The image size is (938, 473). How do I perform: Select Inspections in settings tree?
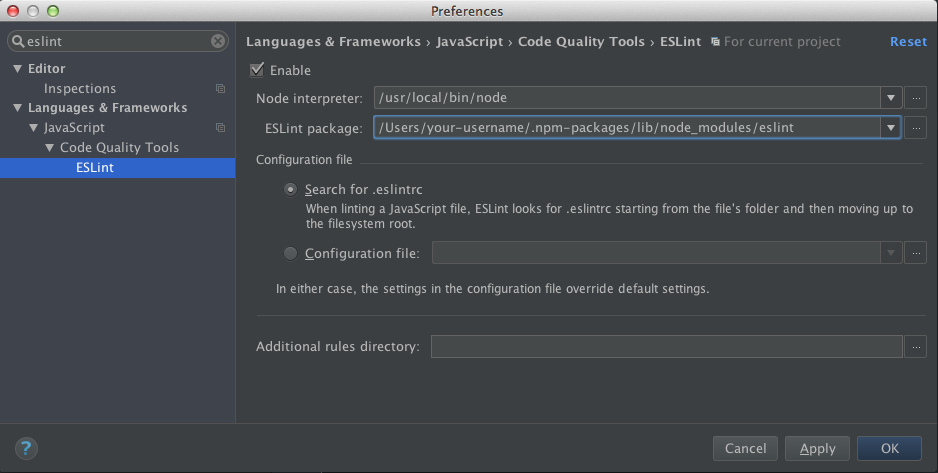(x=80, y=89)
